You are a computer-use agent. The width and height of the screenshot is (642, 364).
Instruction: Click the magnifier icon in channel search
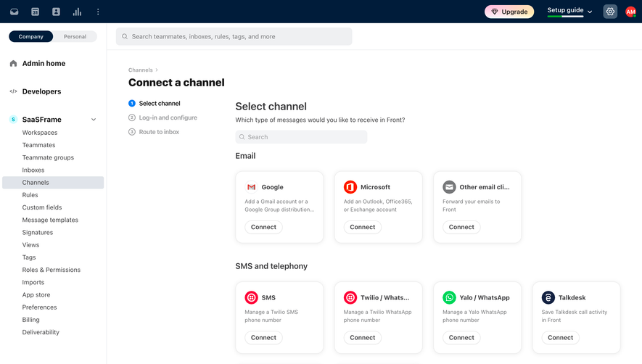pyautogui.click(x=242, y=137)
